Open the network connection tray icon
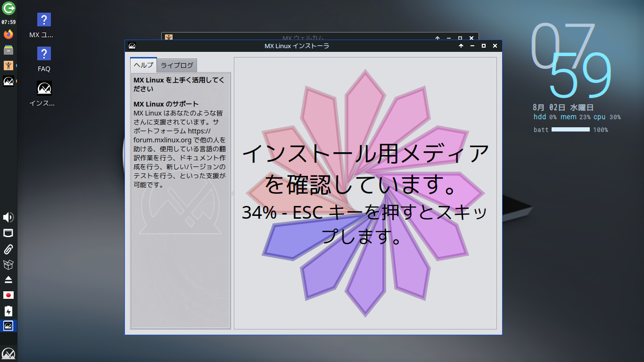Screen dimensions: 644x362 (x=8, y=233)
